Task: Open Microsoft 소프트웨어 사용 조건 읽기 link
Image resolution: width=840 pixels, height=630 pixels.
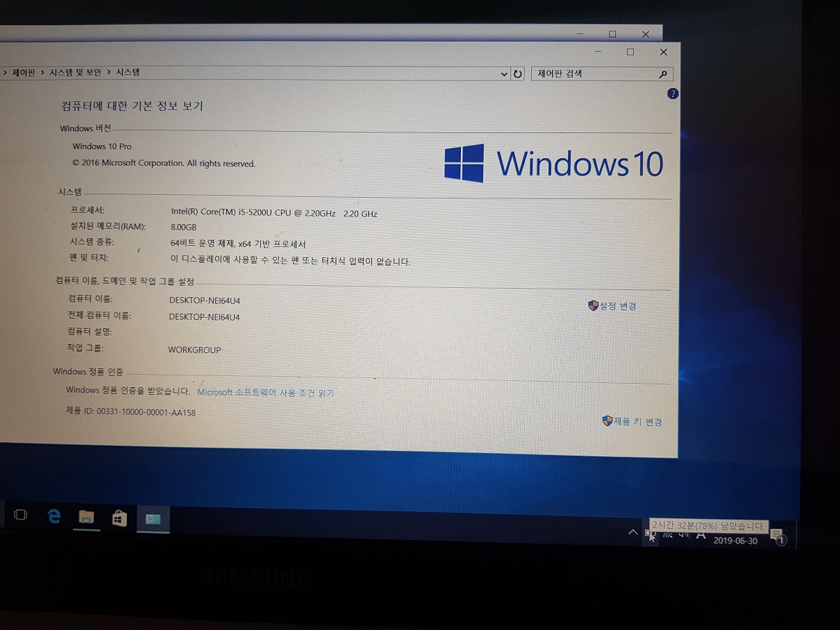Action: [265, 393]
